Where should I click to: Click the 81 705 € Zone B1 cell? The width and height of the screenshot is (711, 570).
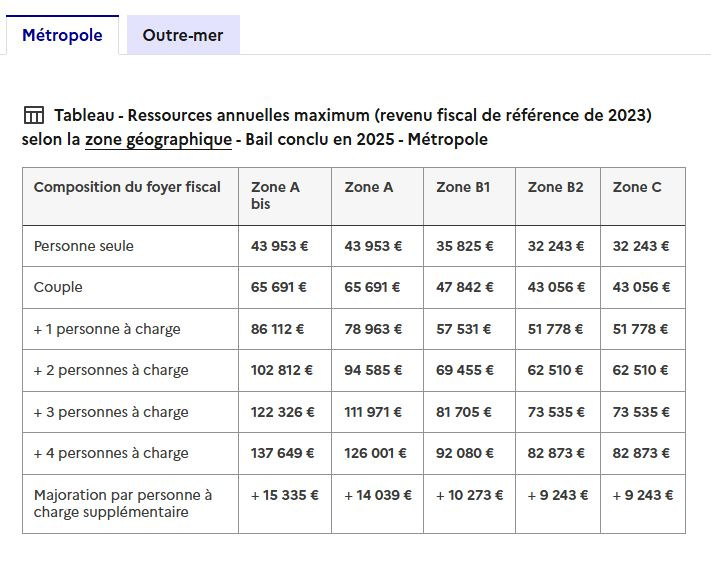click(466, 412)
